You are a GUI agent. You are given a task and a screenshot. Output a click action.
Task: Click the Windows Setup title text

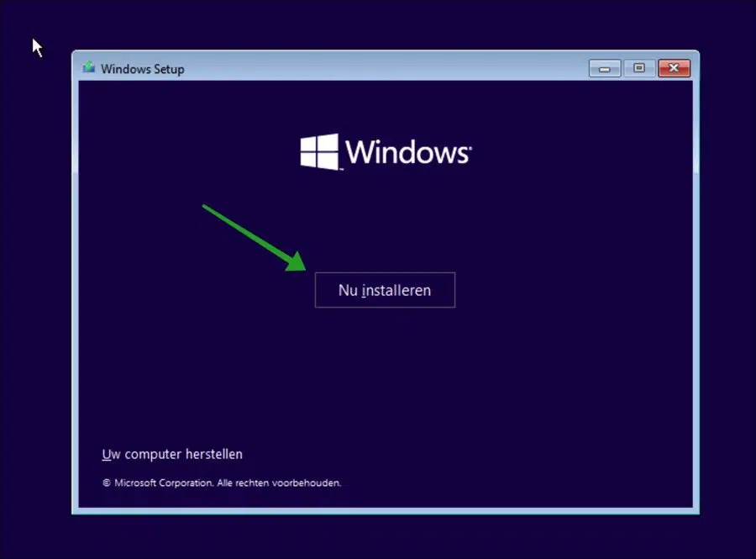click(142, 69)
